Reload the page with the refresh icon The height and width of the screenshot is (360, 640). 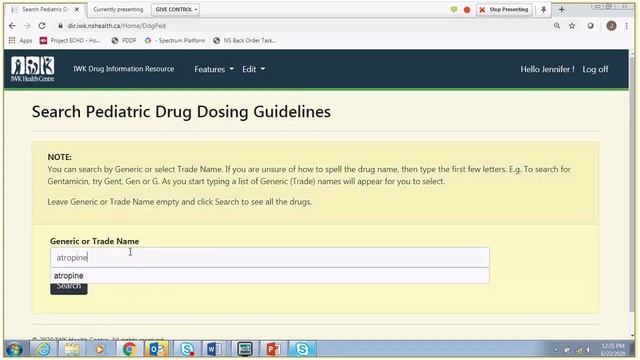pyautogui.click(x=42, y=26)
